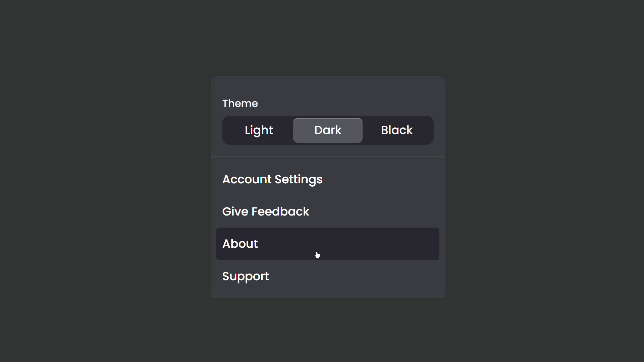Select the Light theme option
Image resolution: width=644 pixels, height=362 pixels.
point(258,130)
